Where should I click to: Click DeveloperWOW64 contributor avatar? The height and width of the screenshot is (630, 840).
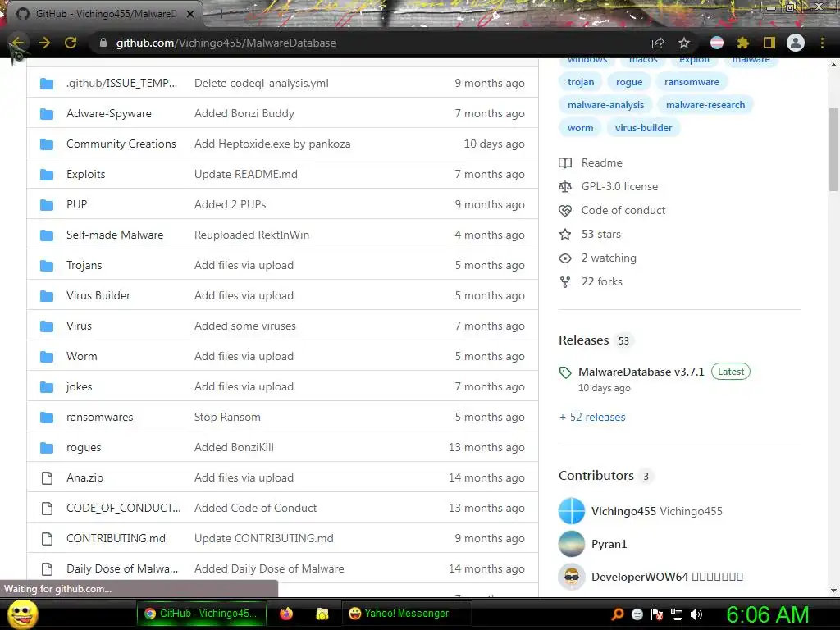pos(572,577)
